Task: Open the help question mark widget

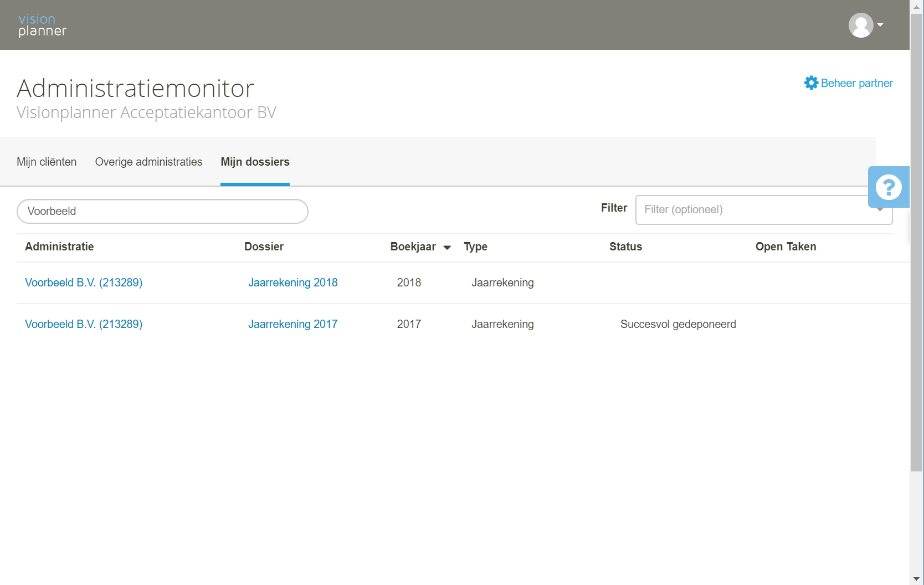Action: click(889, 187)
